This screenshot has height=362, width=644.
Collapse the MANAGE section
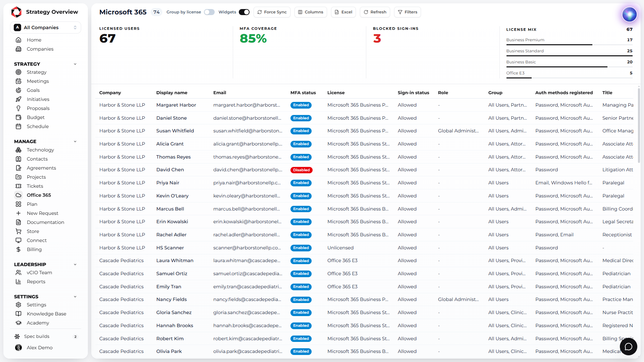click(x=75, y=141)
